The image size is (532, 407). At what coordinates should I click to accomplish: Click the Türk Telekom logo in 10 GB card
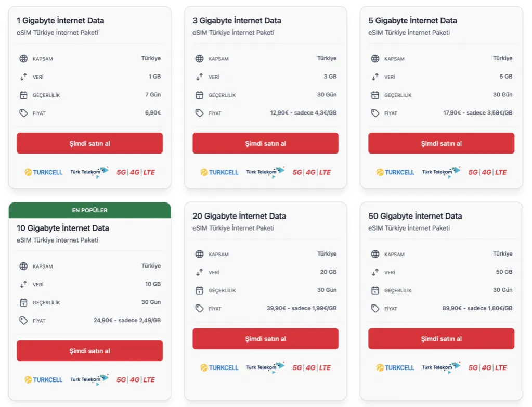pos(89,379)
